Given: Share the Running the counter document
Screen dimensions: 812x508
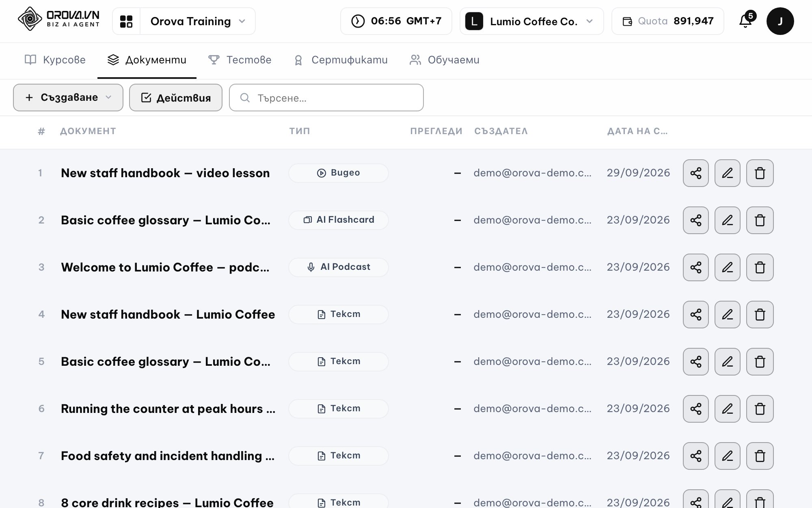Looking at the screenshot, I should [x=695, y=409].
